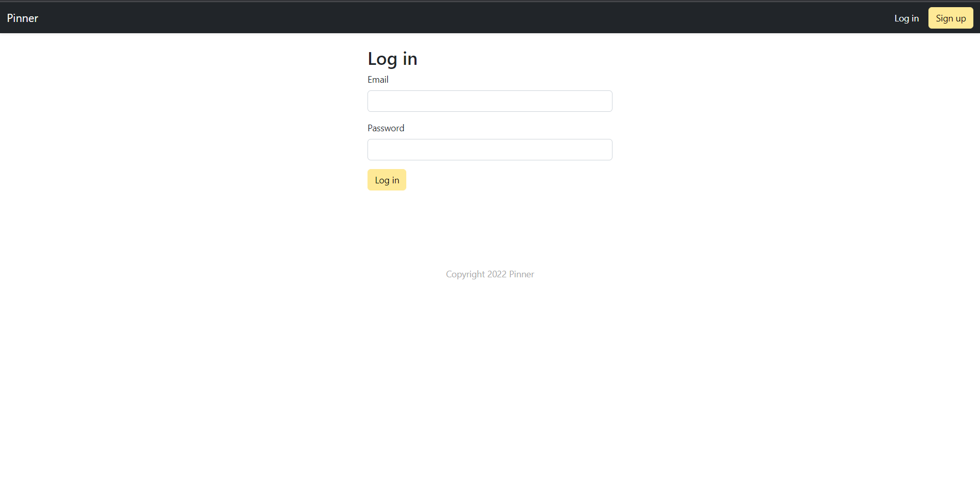Click the Pinner brand logo in navbar
Image resolution: width=980 pixels, height=477 pixels.
[x=22, y=18]
